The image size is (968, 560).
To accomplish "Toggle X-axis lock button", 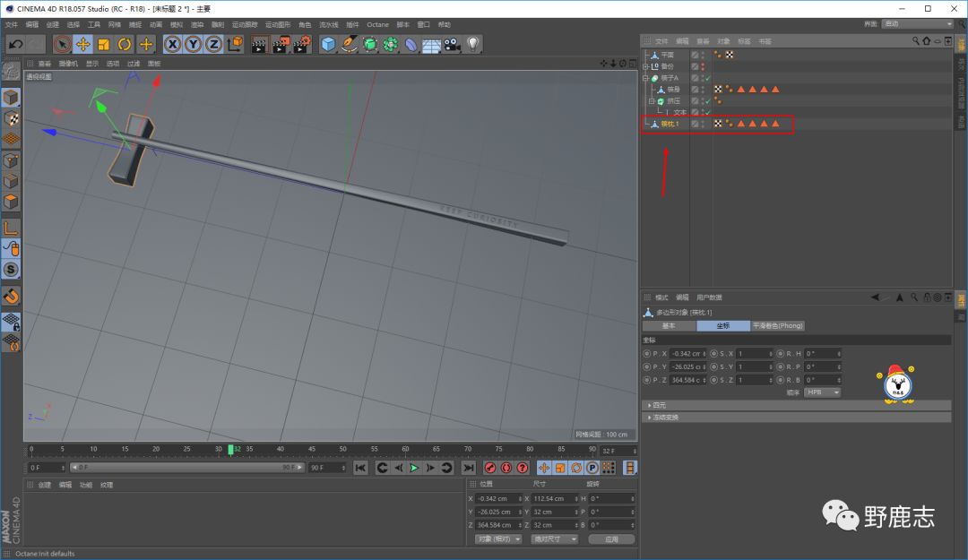I will pyautogui.click(x=172, y=44).
